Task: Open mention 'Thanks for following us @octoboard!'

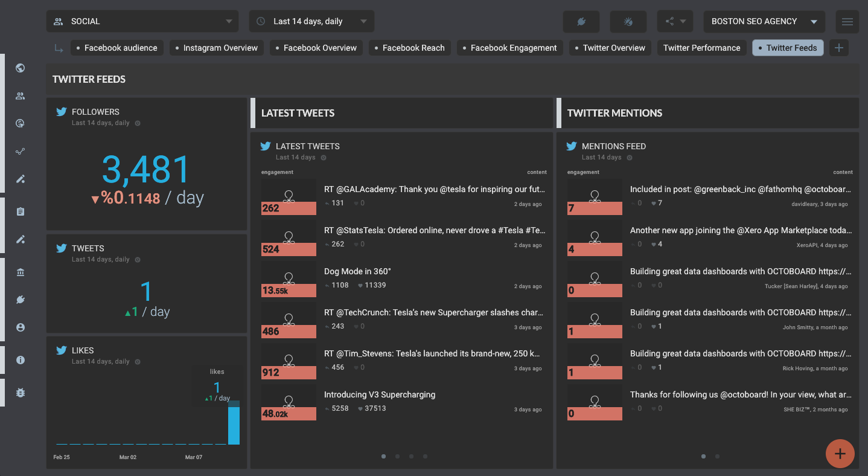Action: 741,394
